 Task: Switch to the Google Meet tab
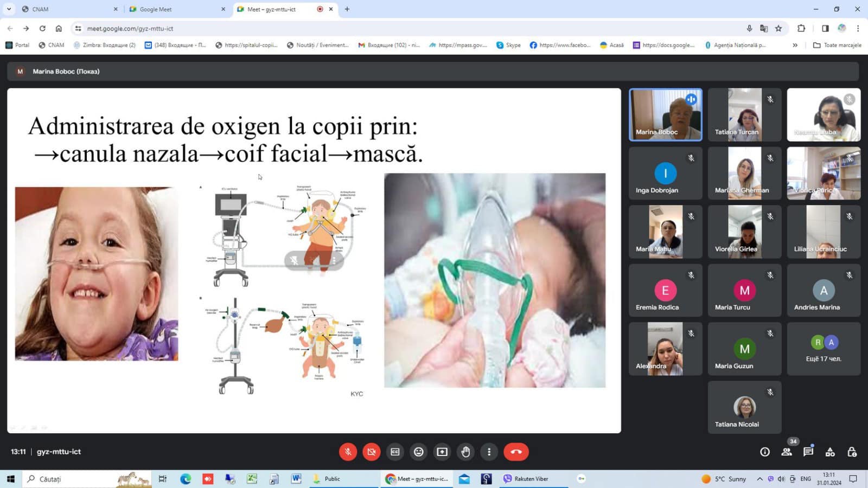(x=176, y=9)
